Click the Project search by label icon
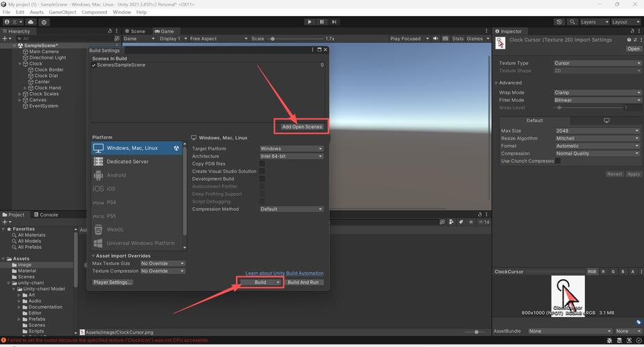 click(461, 222)
